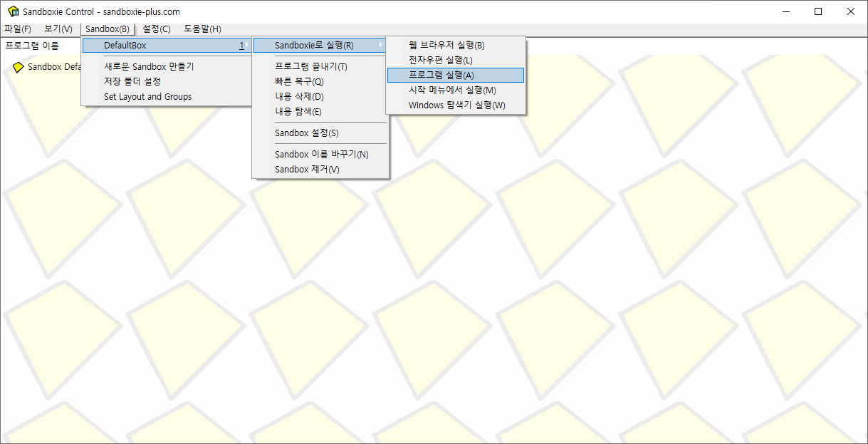Screen dimensions: 868x444
Task: Maximize the Sandboxie Control window
Action: (x=818, y=11)
